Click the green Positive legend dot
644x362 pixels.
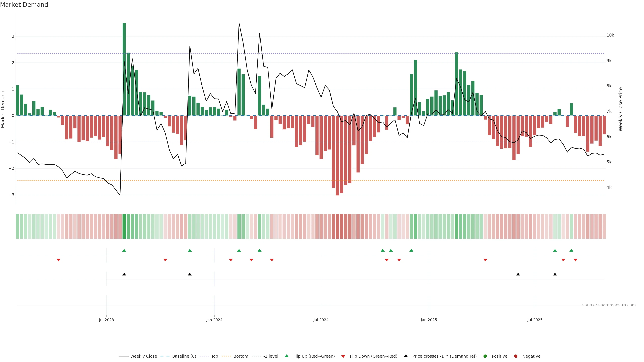(485, 356)
